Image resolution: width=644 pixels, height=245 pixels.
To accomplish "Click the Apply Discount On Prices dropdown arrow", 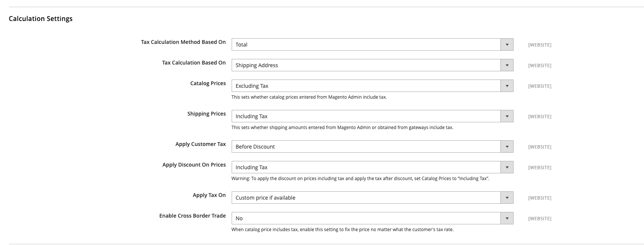I will (x=507, y=167).
